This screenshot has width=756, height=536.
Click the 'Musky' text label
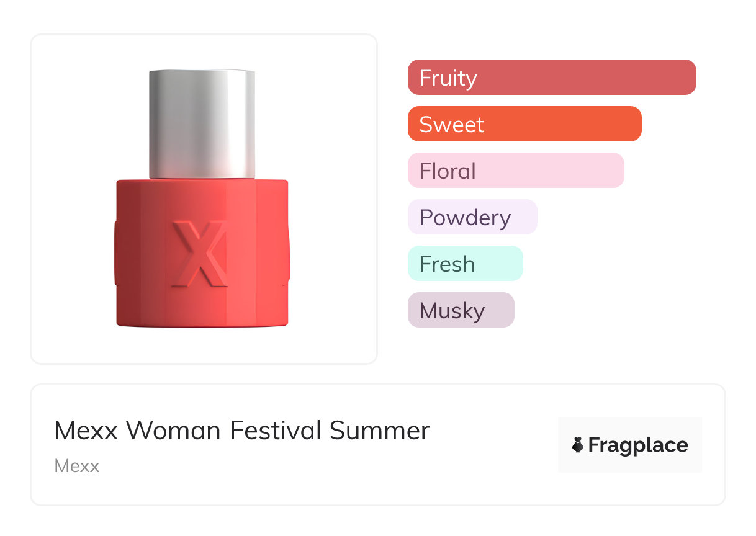coord(452,311)
